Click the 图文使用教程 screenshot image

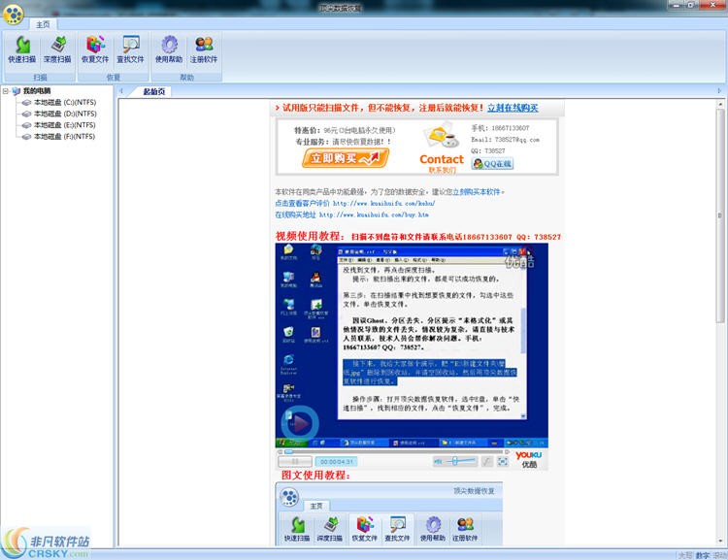[x=389, y=513]
